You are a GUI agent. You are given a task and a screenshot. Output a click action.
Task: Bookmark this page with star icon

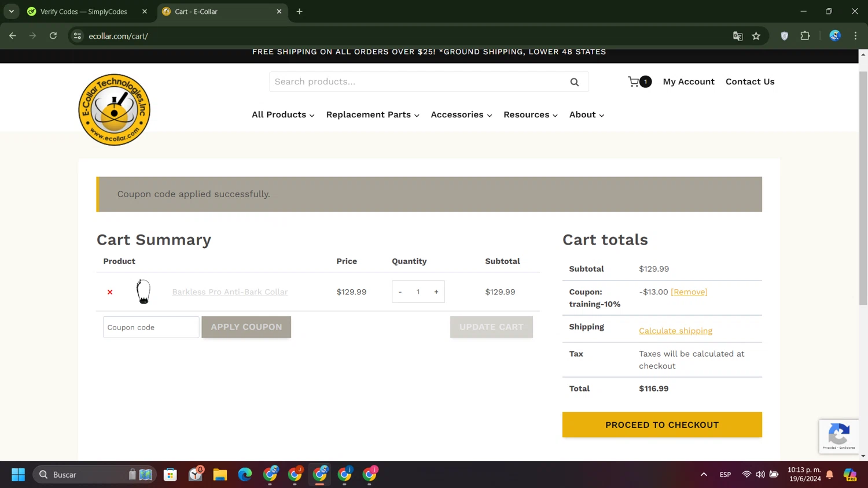tap(756, 36)
